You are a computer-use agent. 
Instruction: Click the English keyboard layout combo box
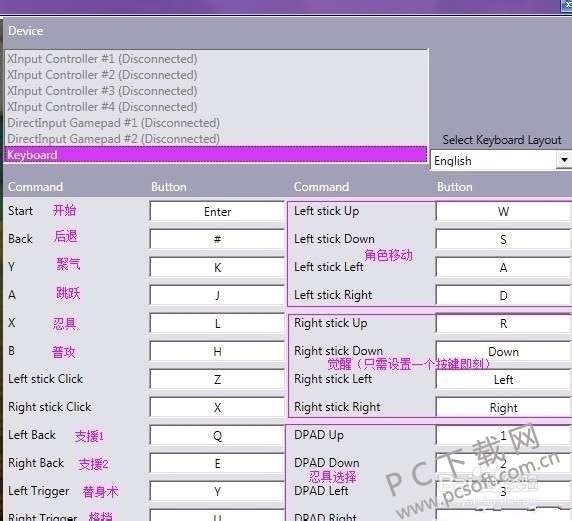[x=501, y=160]
